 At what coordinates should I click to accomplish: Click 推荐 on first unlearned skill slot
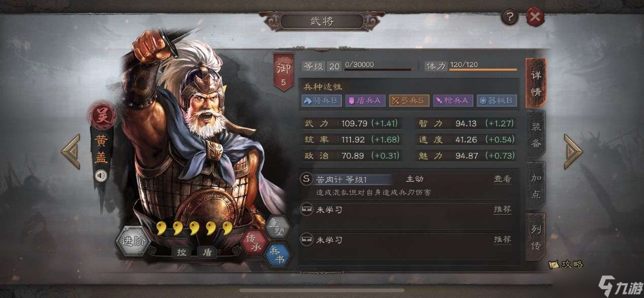pos(502,210)
